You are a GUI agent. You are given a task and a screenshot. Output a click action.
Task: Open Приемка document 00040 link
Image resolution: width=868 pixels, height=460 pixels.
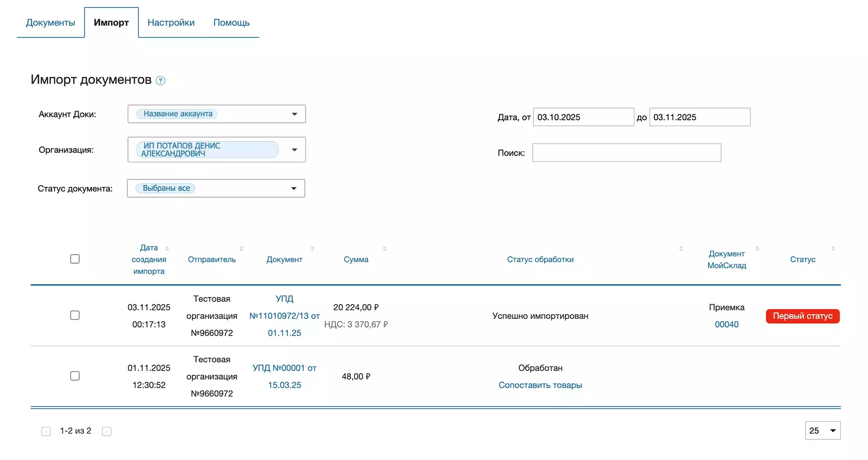(726, 325)
